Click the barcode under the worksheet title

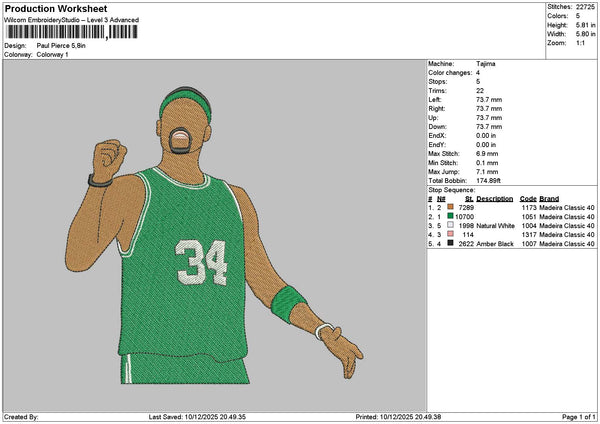[72, 32]
